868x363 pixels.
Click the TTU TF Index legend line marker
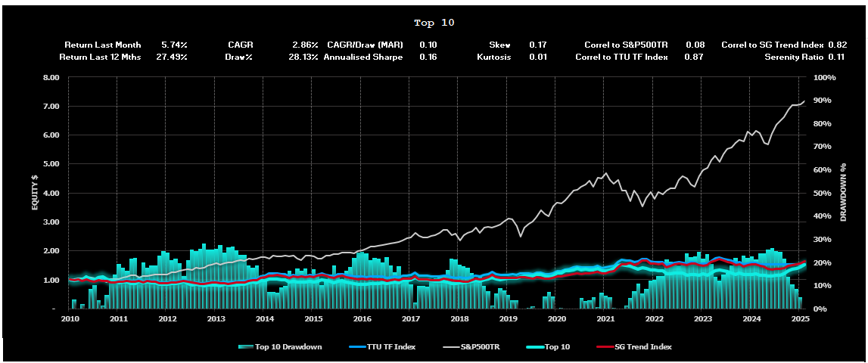[x=356, y=347]
